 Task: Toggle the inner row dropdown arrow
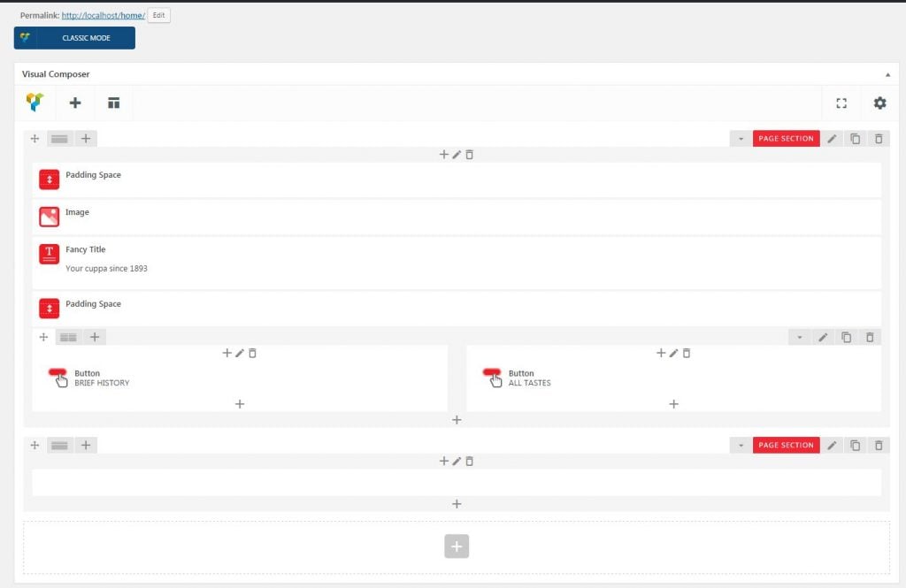pyautogui.click(x=800, y=337)
